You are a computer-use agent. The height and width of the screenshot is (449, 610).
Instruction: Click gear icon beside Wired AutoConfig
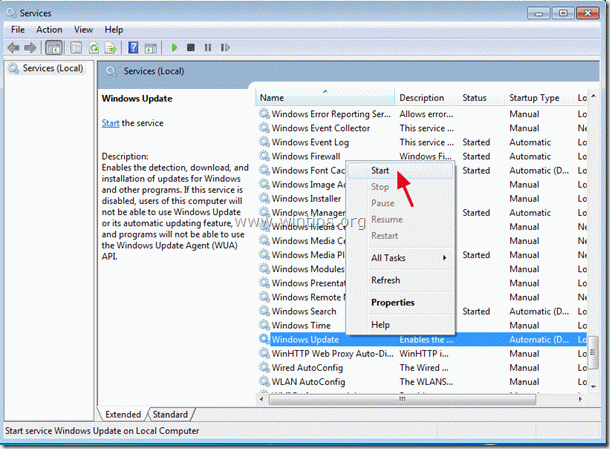pos(264,367)
